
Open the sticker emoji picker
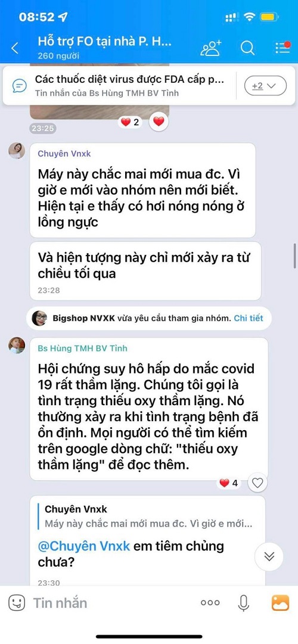pos(17,603)
